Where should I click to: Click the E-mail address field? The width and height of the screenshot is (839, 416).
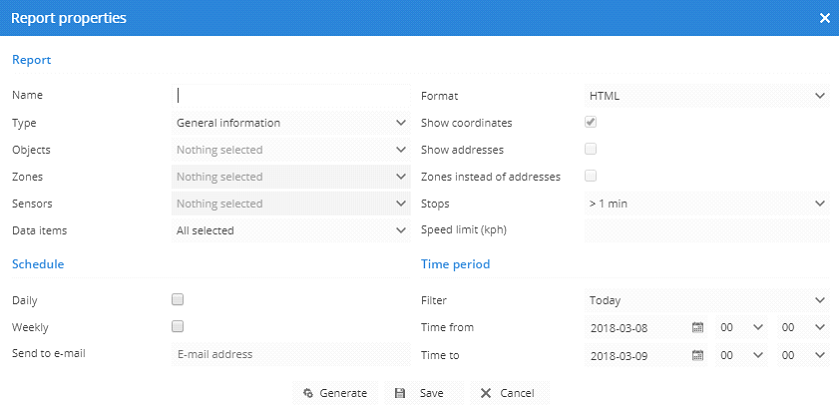pyautogui.click(x=290, y=354)
